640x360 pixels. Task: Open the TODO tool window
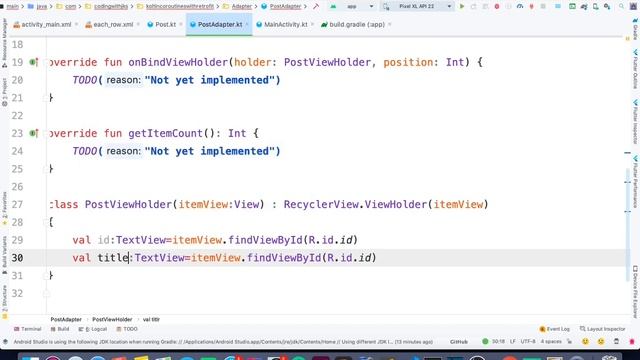127,329
